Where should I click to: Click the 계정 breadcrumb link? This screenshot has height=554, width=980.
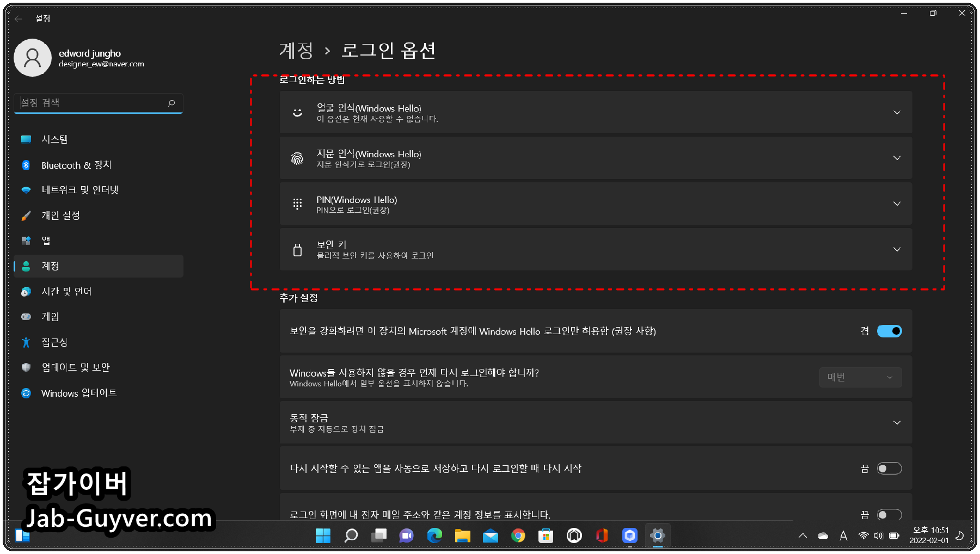(296, 50)
